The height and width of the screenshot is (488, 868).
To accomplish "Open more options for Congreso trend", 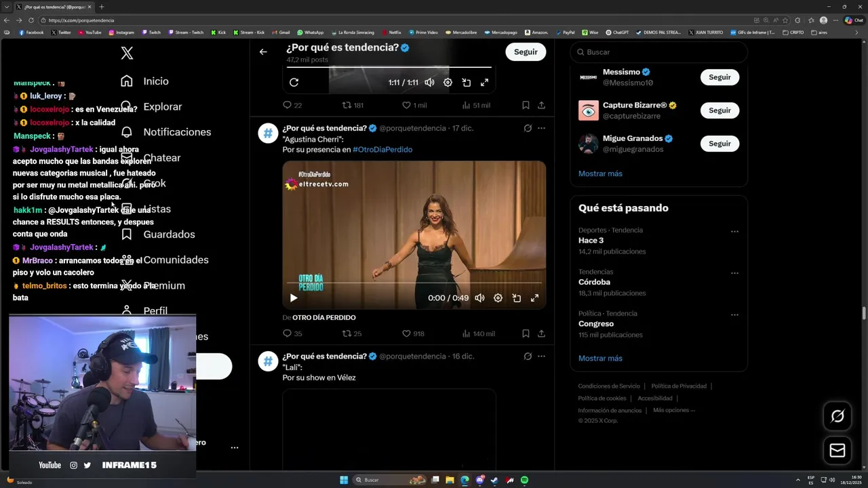I will pos(734,315).
